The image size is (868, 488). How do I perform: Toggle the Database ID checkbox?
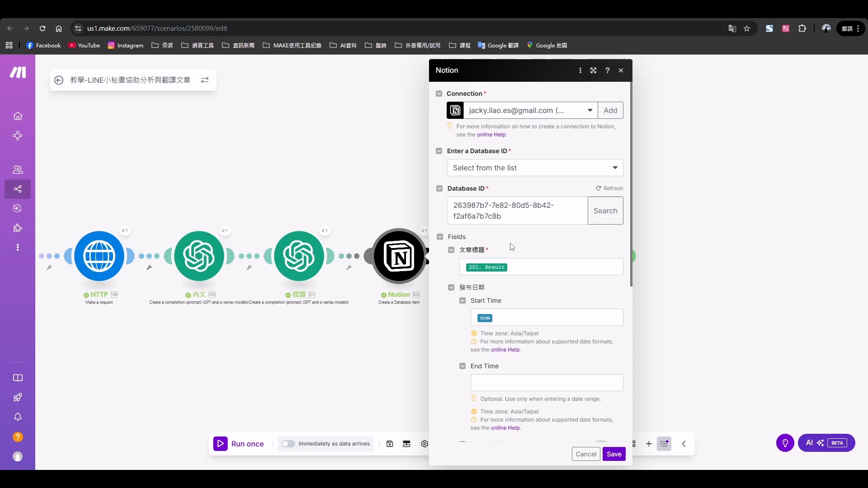coord(439,188)
